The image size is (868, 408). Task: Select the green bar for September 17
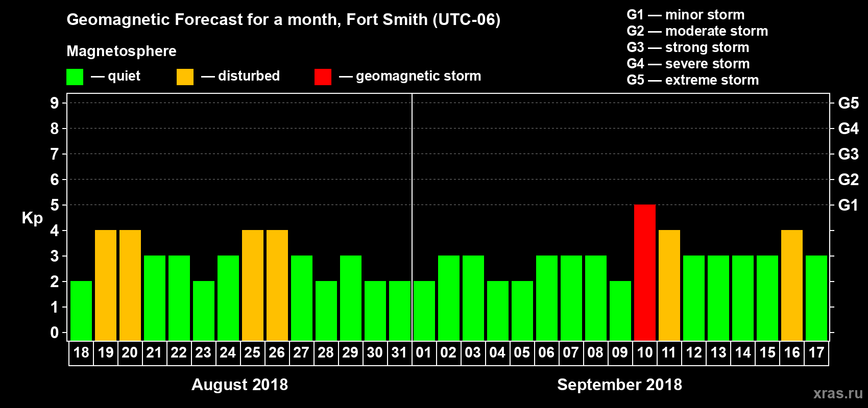pos(816,298)
